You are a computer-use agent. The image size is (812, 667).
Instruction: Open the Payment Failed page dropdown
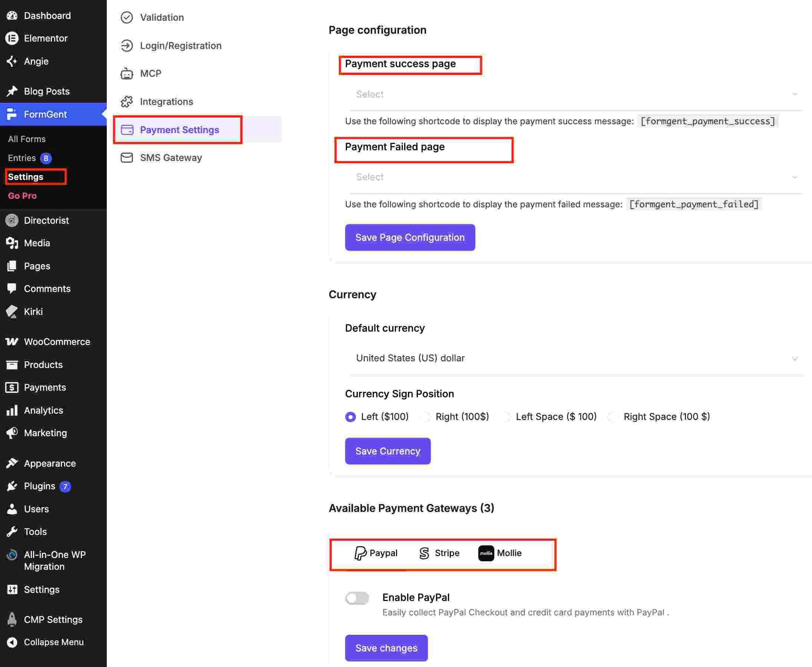[575, 177]
